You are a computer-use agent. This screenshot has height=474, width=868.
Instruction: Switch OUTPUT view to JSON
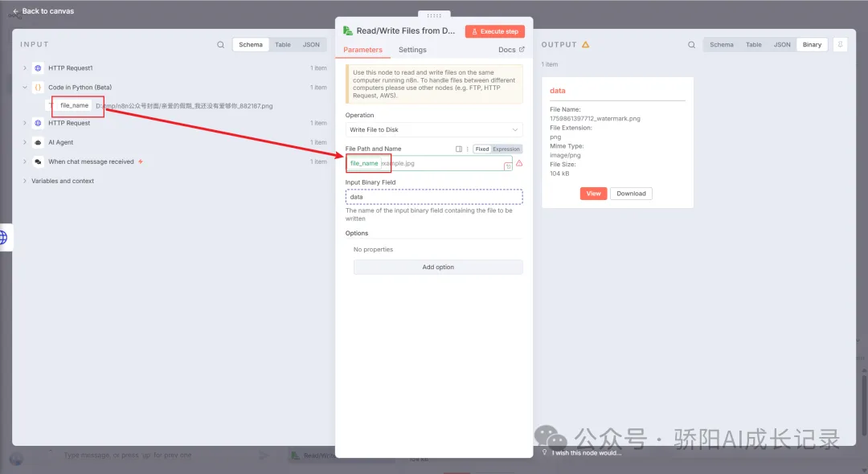(782, 45)
